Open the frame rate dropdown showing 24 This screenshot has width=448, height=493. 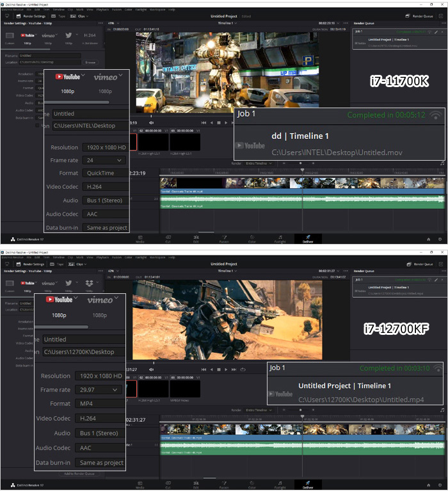tap(104, 160)
